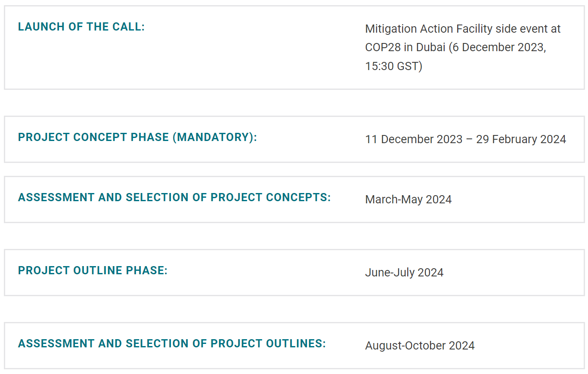Click the word "OUTLINES:" in the last heading

(296, 343)
